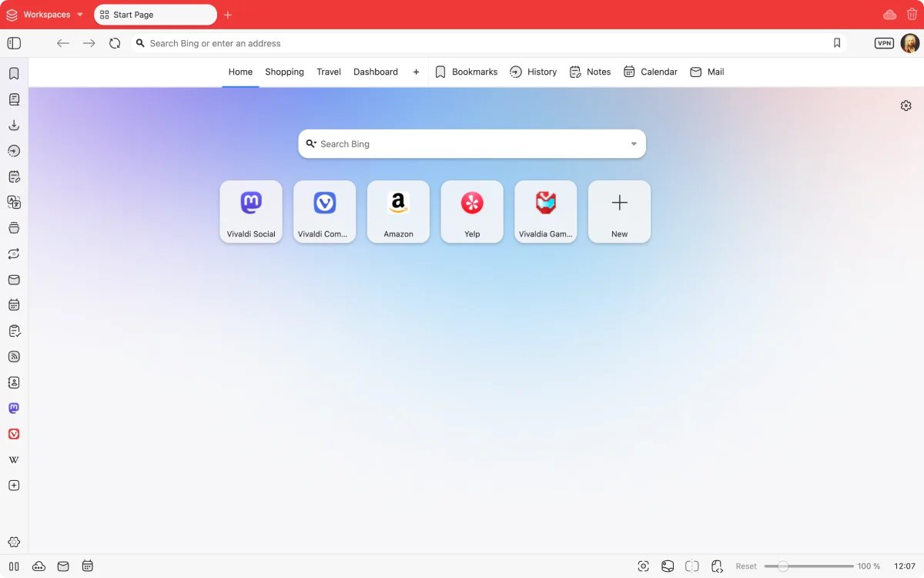This screenshot has height=578, width=924.
Task: Switch to the Travel tab
Action: click(329, 72)
